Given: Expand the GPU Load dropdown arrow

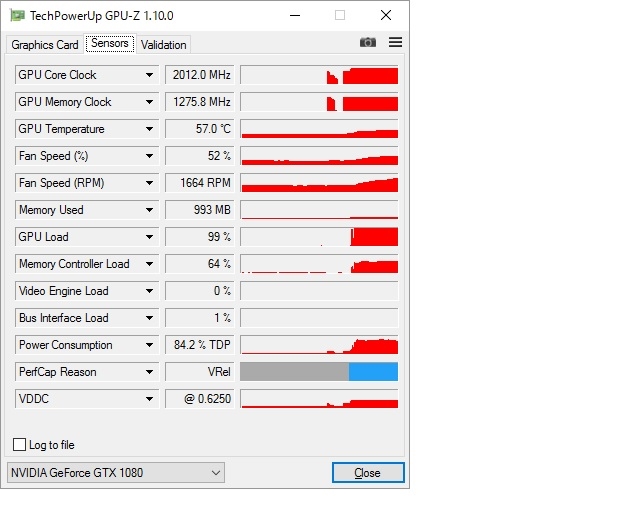Looking at the screenshot, I should [x=149, y=237].
